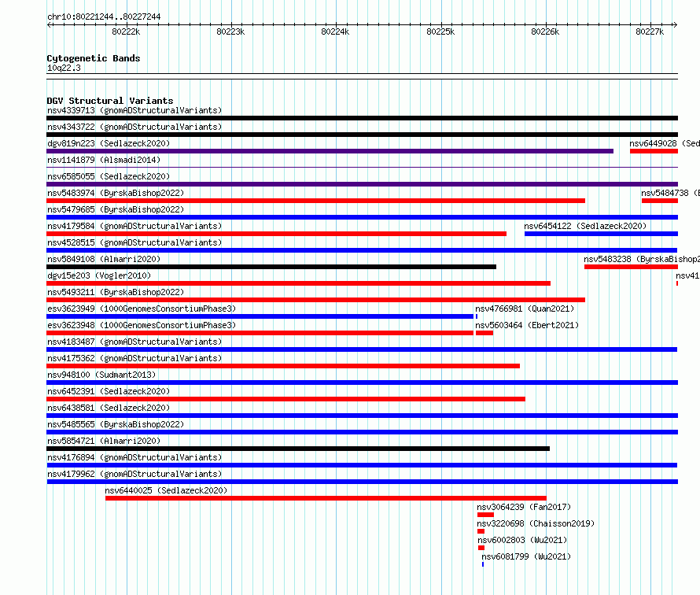This screenshot has height=595, width=700.
Task: Click the red bar under dgv15e203
Action: (299, 283)
